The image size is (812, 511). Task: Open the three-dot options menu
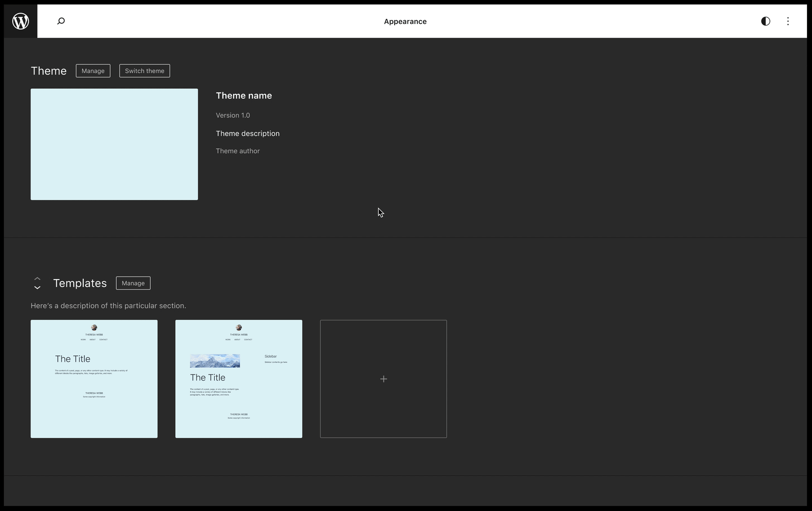coord(788,21)
